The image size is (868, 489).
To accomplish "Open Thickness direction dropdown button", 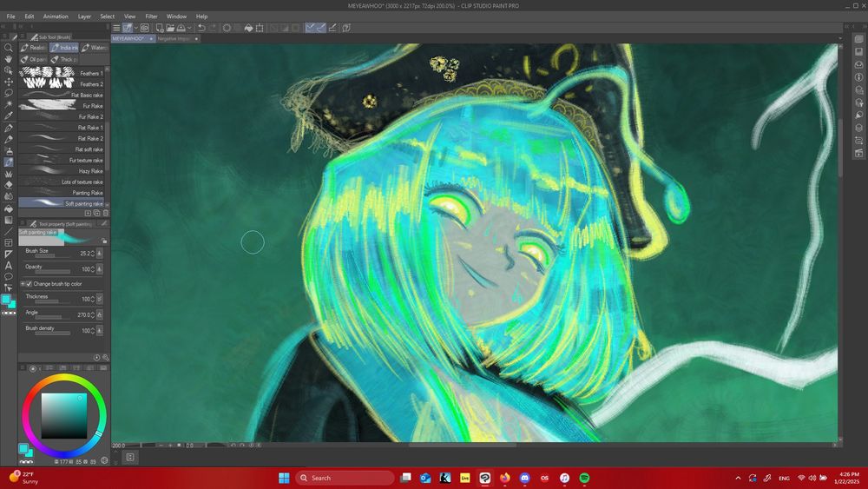I will (x=100, y=299).
